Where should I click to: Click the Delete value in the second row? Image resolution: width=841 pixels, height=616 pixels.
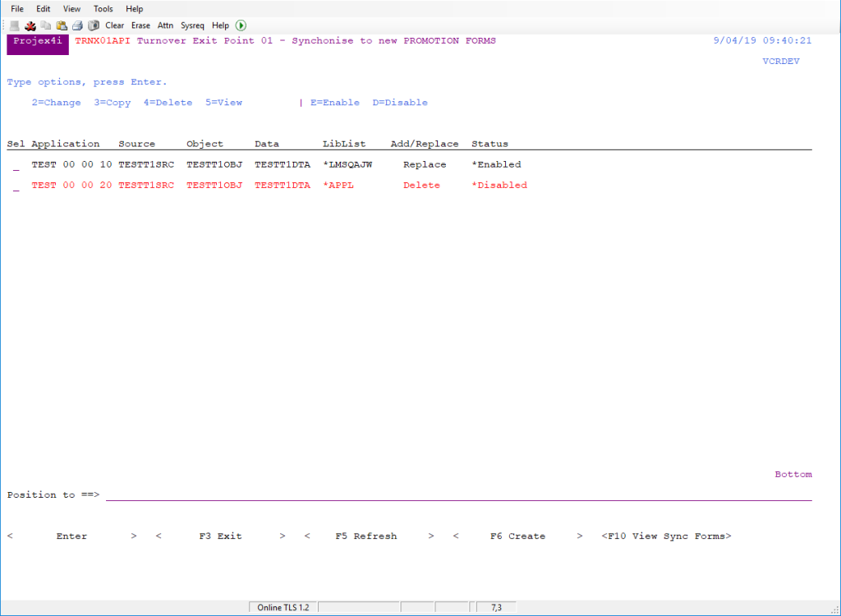point(421,185)
